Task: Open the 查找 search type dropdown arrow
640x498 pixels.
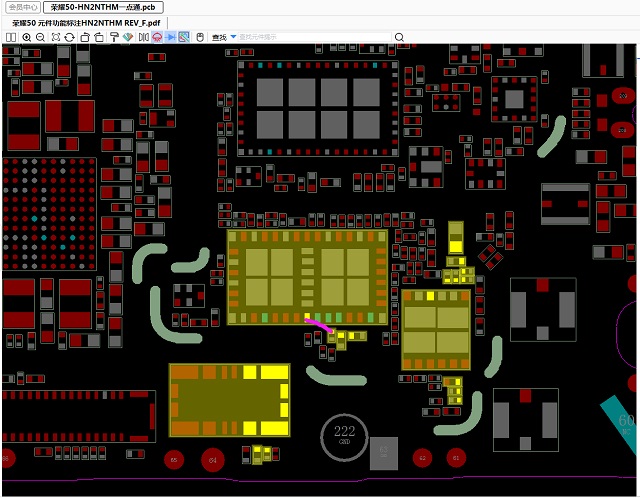Action: point(233,37)
